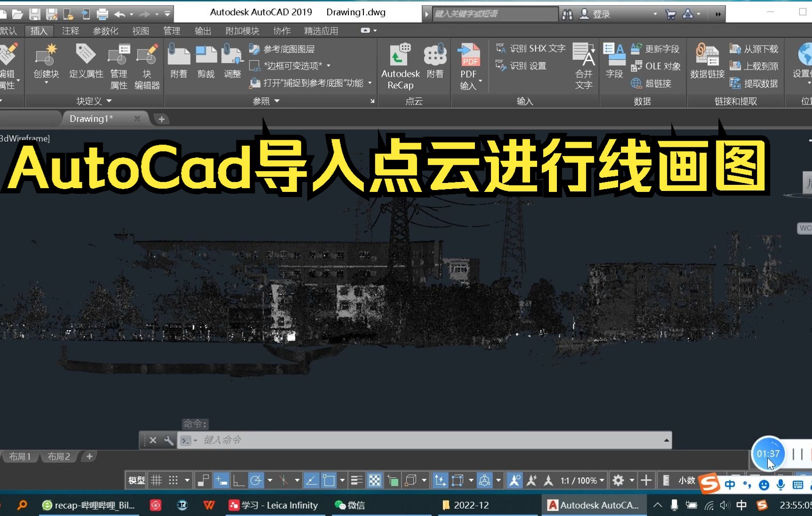812x516 pixels.
Task: Click the Save As icon in quick access toolbar
Action: (51, 14)
